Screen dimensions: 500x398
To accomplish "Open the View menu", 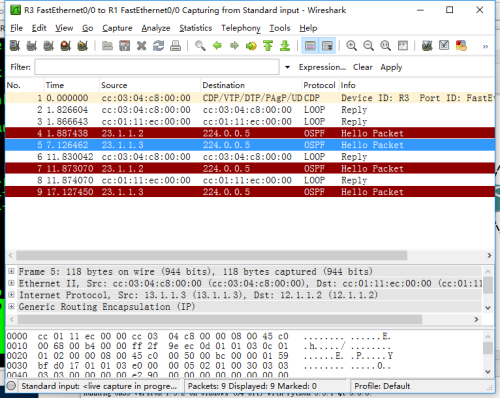I will 64,28.
